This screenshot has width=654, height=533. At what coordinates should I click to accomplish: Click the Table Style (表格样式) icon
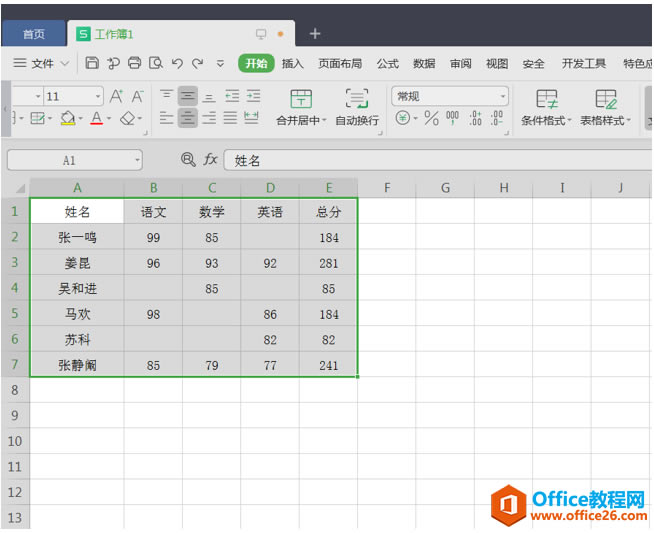point(606,99)
